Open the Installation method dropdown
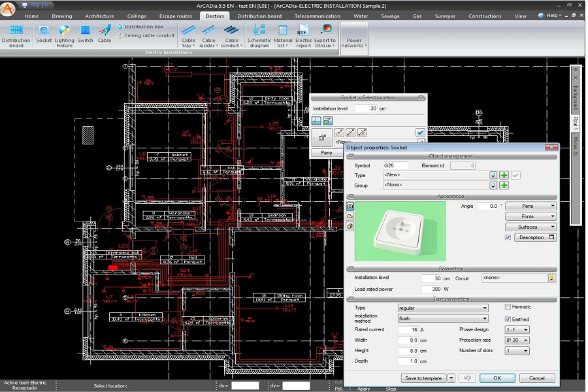Viewport: 588px width, 392px height. [442, 319]
